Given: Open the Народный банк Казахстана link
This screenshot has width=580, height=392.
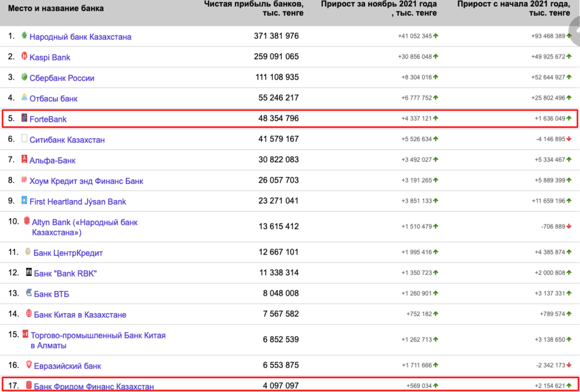Looking at the screenshot, I should coord(80,37).
